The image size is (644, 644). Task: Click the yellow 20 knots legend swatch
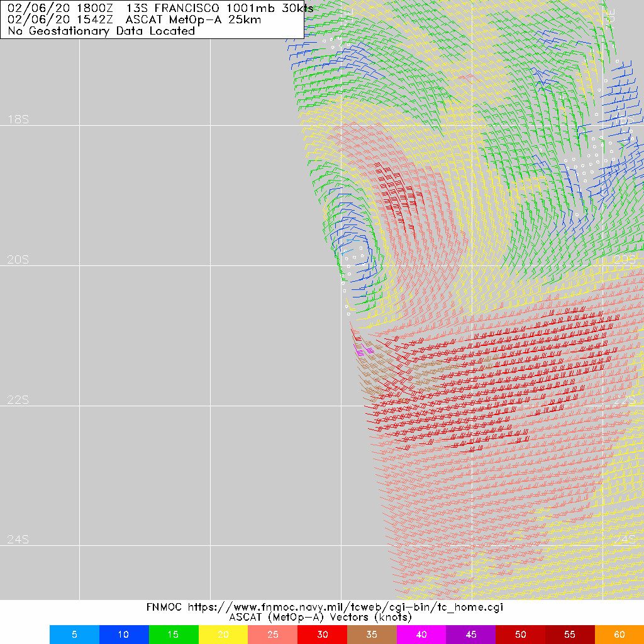pyautogui.click(x=223, y=635)
